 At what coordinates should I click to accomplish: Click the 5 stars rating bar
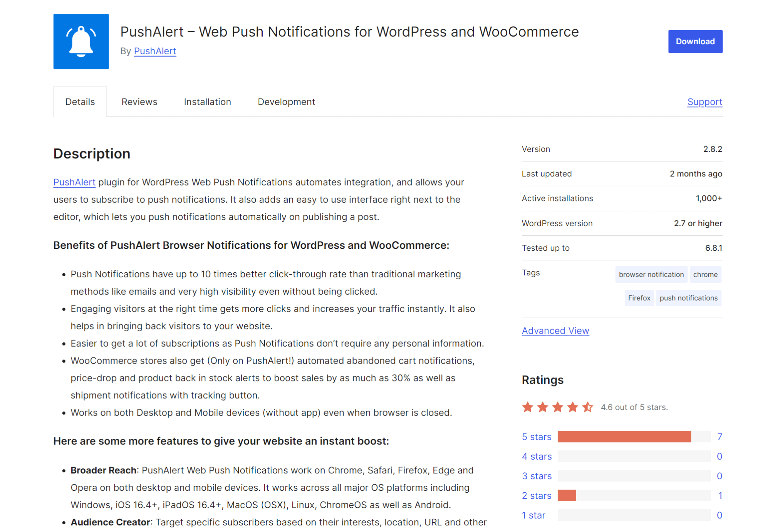(x=634, y=436)
